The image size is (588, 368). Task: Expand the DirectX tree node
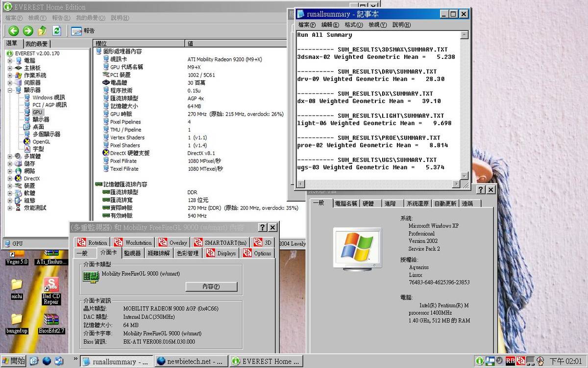pos(10,179)
